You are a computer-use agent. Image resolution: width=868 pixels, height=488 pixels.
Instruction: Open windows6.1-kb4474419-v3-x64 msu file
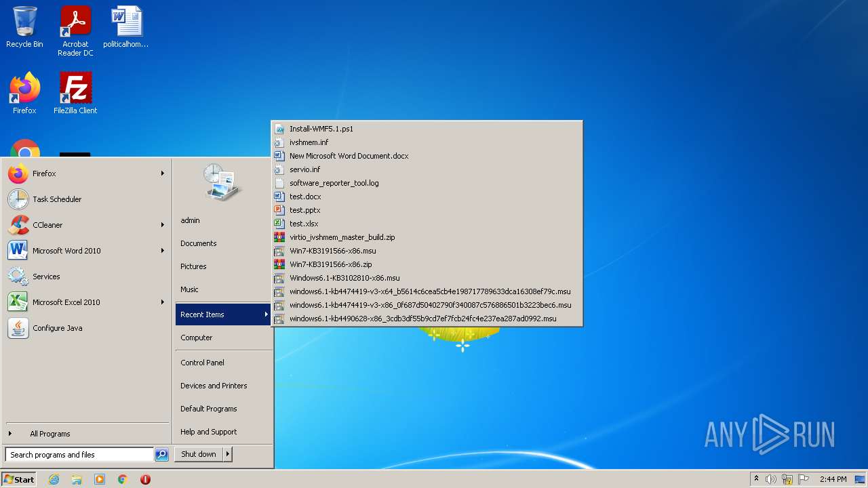427,291
